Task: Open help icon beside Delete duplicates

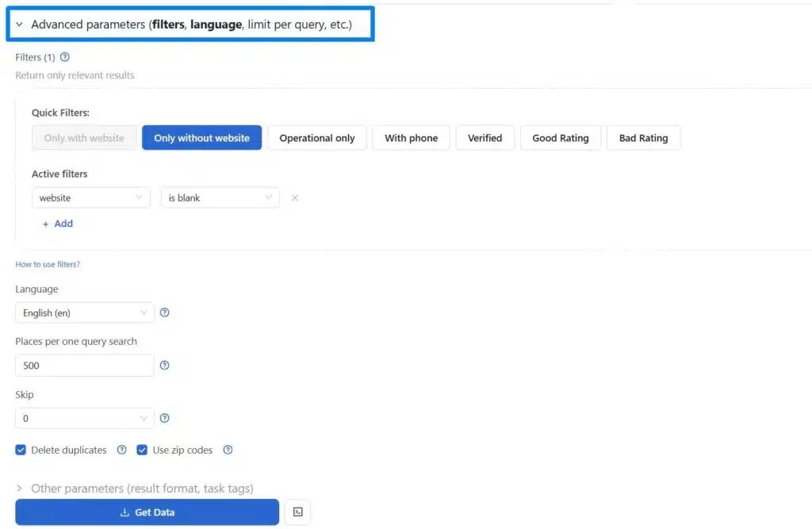Action: coord(121,450)
